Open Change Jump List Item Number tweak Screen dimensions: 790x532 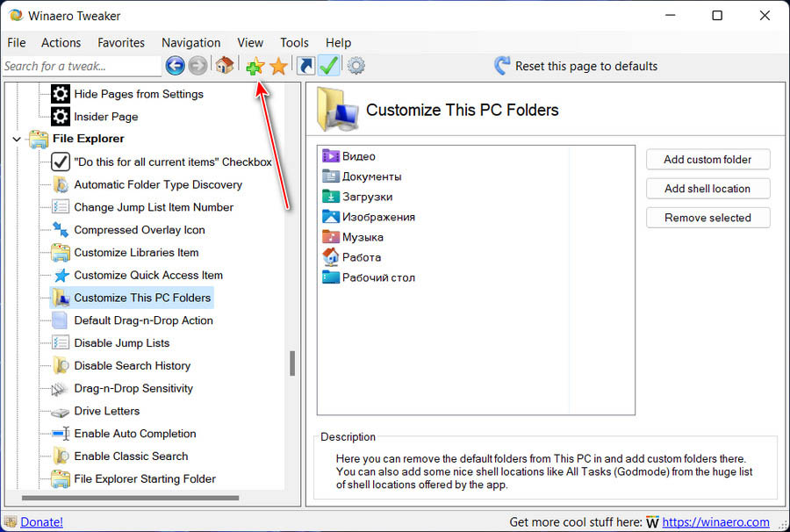point(154,207)
